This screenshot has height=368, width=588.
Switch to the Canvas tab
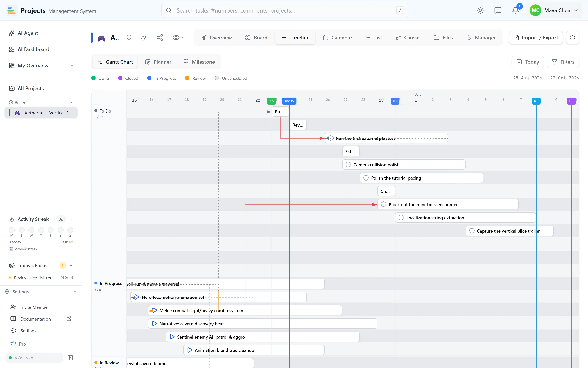click(x=408, y=38)
